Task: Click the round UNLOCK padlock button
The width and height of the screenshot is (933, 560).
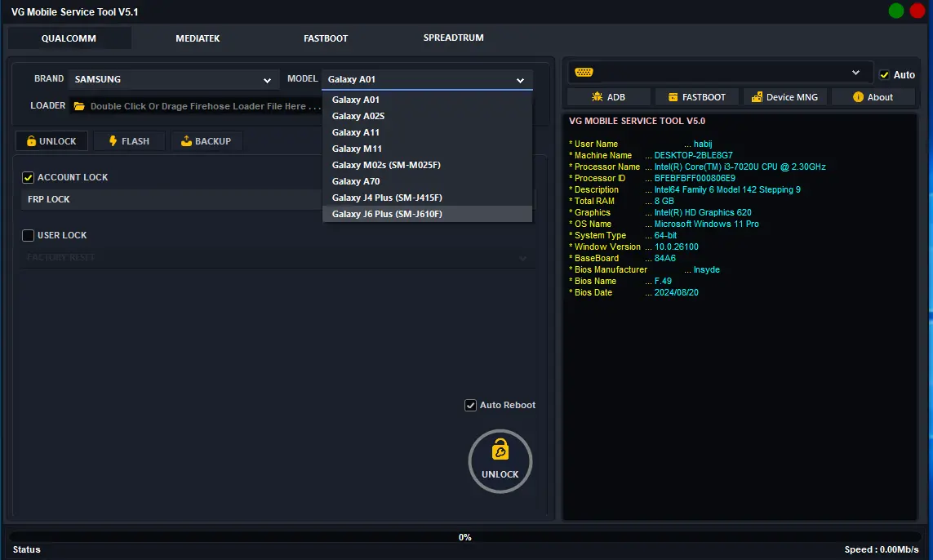Action: point(500,461)
